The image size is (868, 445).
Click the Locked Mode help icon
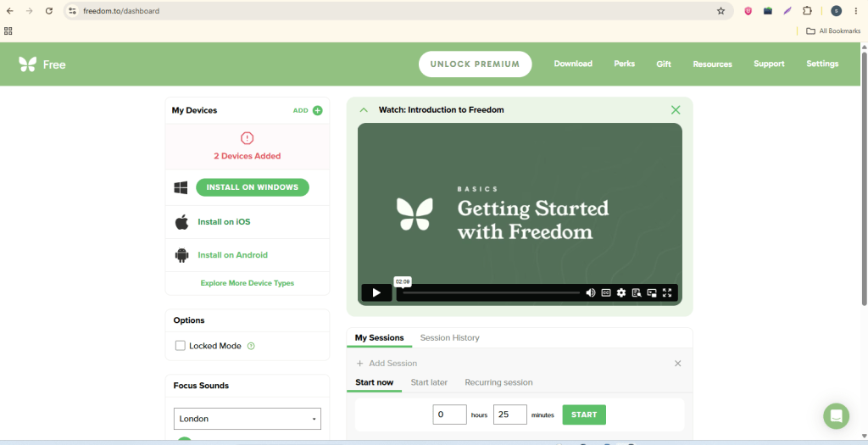251,346
